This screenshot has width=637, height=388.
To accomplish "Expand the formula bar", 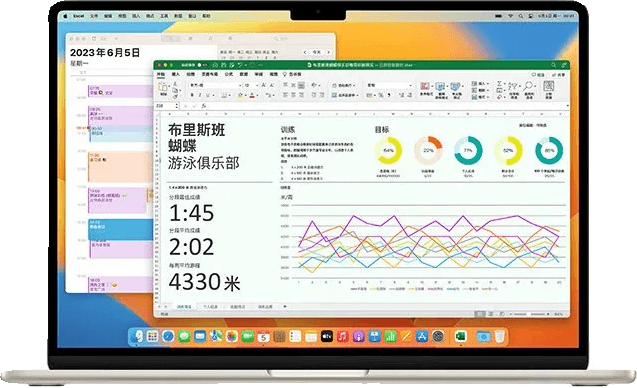I will click(x=567, y=106).
